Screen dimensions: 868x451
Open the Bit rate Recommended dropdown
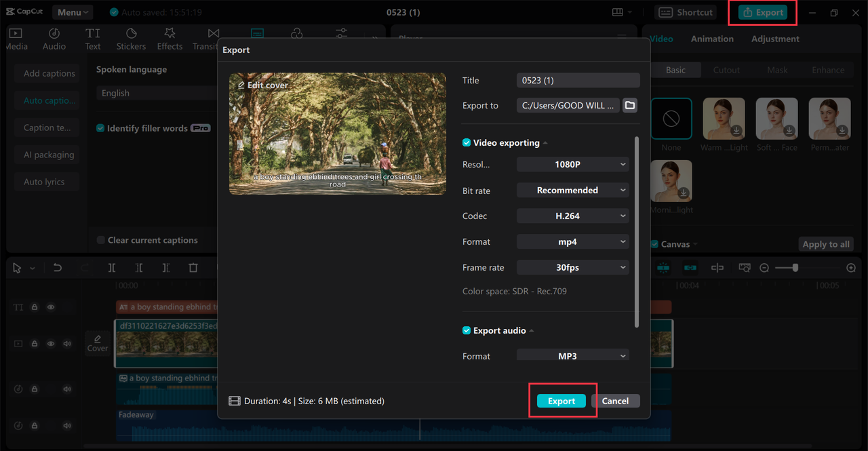coord(573,190)
